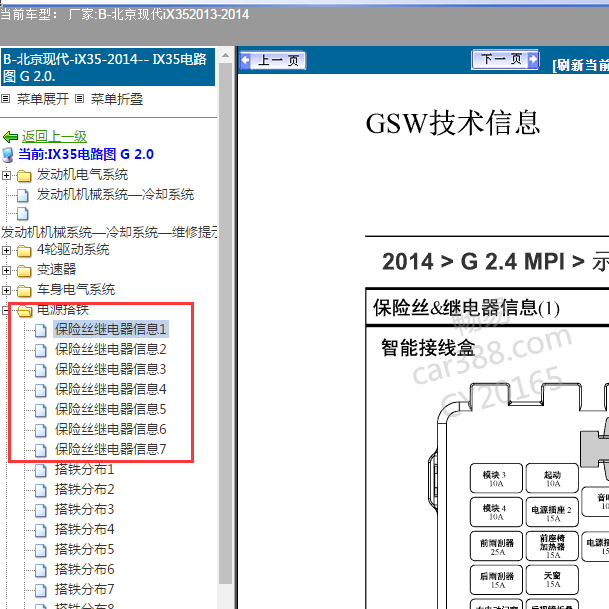Click page icon of 保险丝继电器信息2
The width and height of the screenshot is (609, 609).
(40, 350)
